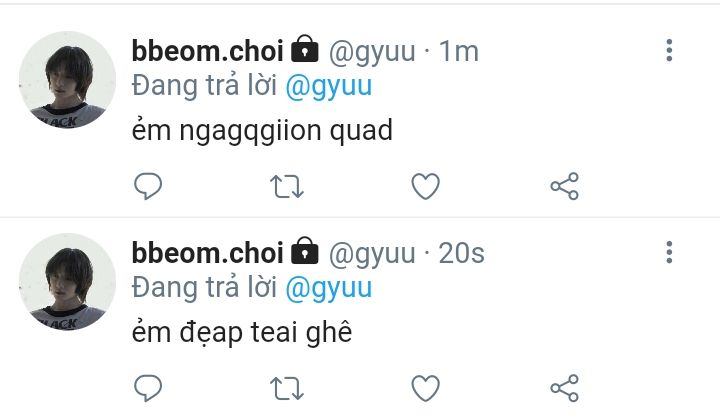The height and width of the screenshot is (418, 720).
Task: Open the 20s timestamp of second tweet
Action: pos(461,253)
